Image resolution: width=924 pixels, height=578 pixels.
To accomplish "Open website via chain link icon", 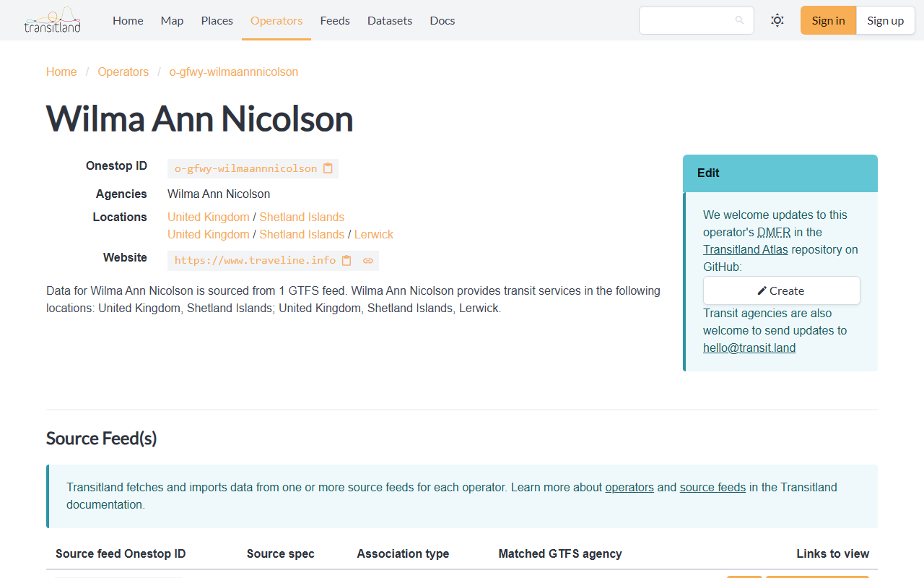I will coord(368,261).
